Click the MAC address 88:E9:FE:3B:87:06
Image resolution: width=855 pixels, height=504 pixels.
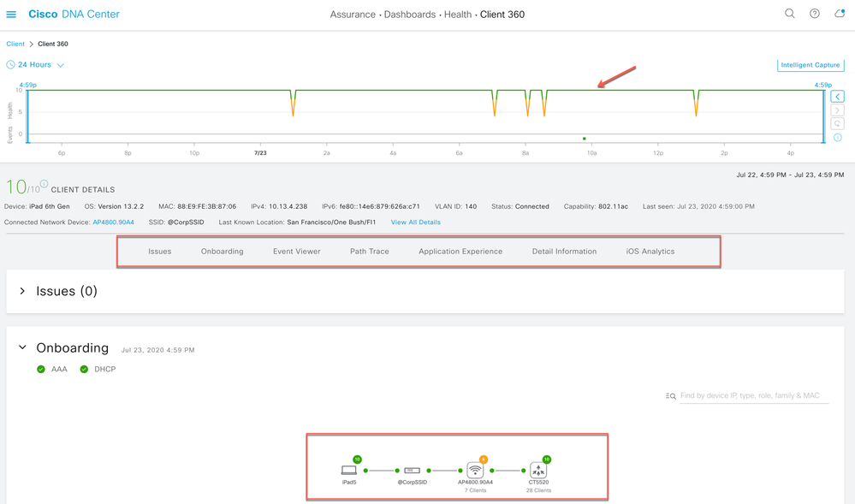click(x=206, y=206)
